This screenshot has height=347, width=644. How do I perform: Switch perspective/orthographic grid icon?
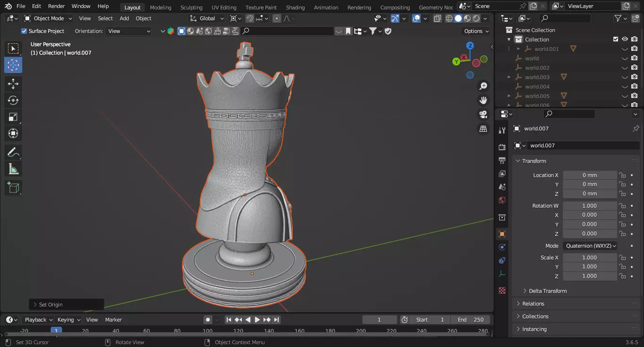click(483, 129)
